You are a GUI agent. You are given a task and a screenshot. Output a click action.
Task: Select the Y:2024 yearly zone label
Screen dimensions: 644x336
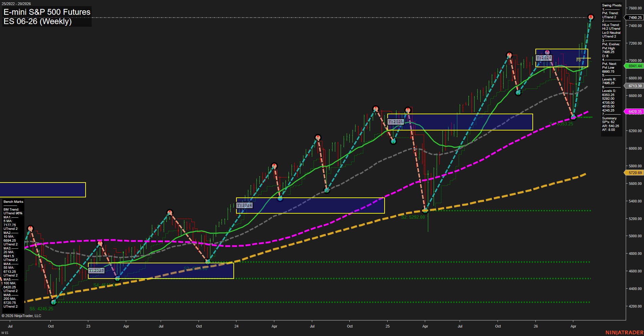tap(245, 205)
